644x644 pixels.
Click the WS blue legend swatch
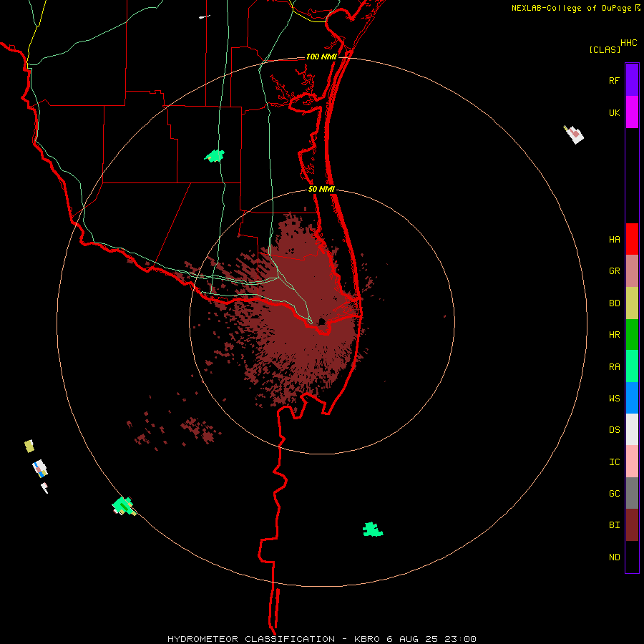pos(632,398)
